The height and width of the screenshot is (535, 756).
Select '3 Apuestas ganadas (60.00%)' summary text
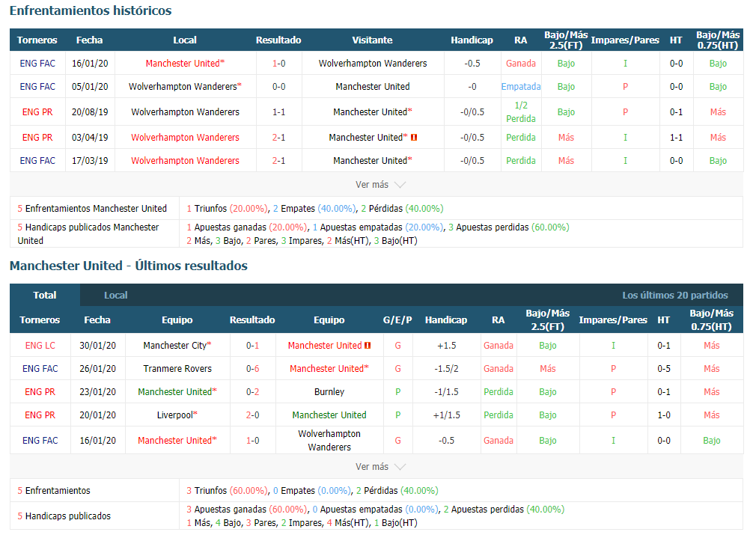pyautogui.click(x=246, y=509)
